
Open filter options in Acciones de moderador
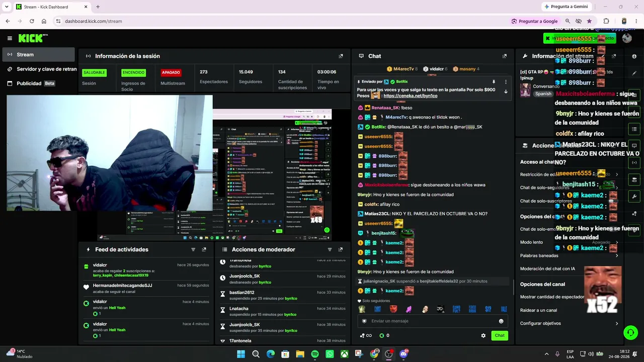tap(330, 249)
